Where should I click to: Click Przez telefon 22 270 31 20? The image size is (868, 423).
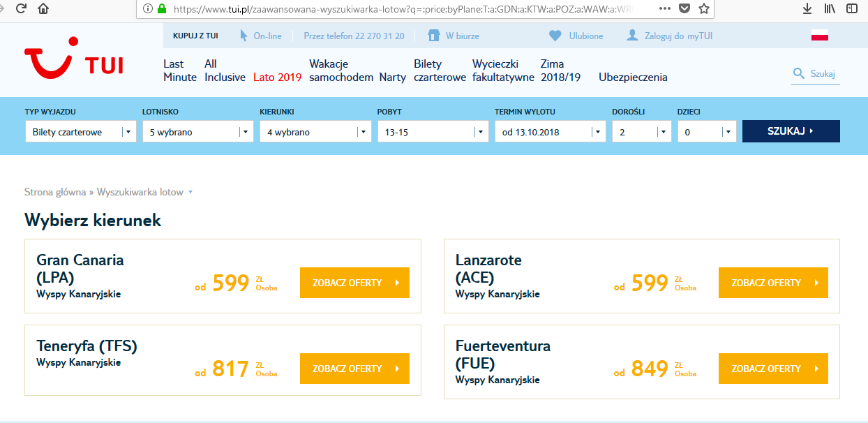point(354,36)
